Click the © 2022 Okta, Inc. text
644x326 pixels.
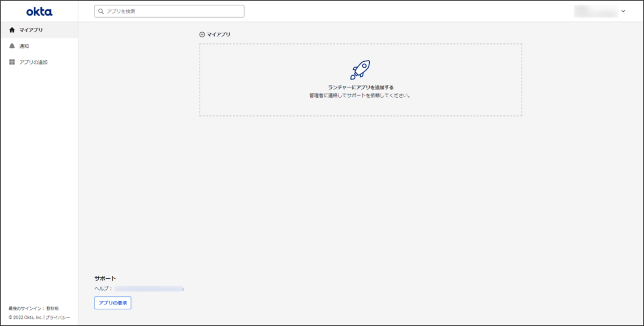[x=26, y=317]
